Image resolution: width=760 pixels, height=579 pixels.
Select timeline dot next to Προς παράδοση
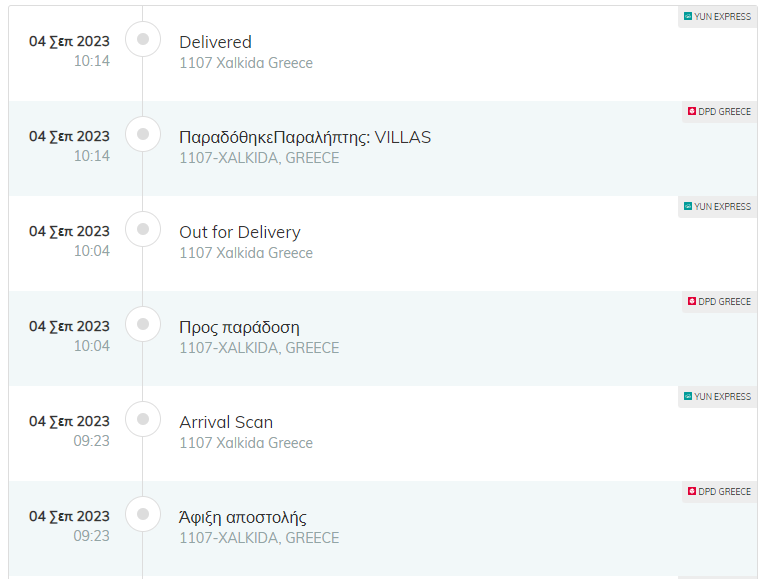click(x=143, y=324)
